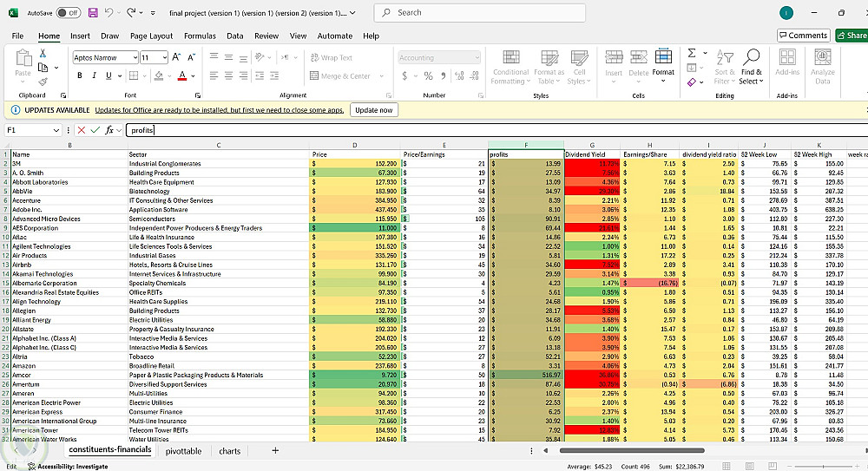Click the Increase Font Size icon
The width and height of the screenshot is (868, 471).
pyautogui.click(x=178, y=57)
